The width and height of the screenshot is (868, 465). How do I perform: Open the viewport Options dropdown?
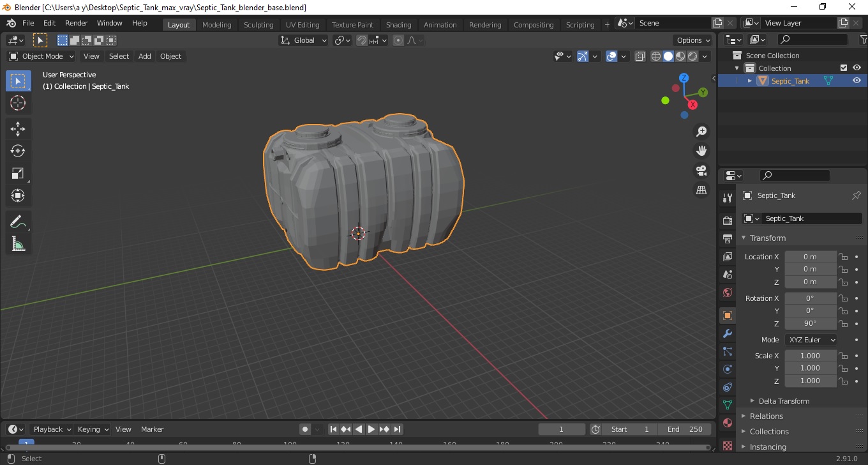click(693, 40)
